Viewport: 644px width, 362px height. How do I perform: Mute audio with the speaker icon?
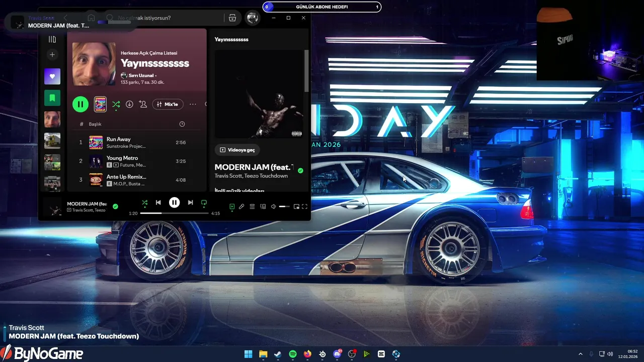click(x=273, y=206)
